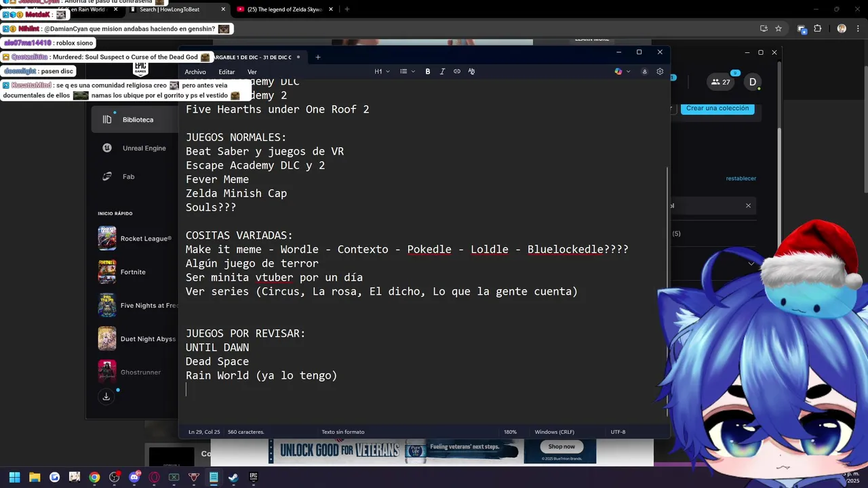Click 'Texto sin formato' in the status bar
Viewport: 868px width, 488px height.
(x=342, y=432)
